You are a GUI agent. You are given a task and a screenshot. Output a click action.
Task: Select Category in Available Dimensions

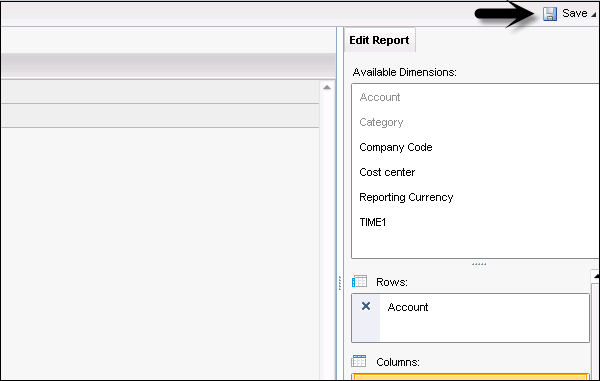coord(381,122)
